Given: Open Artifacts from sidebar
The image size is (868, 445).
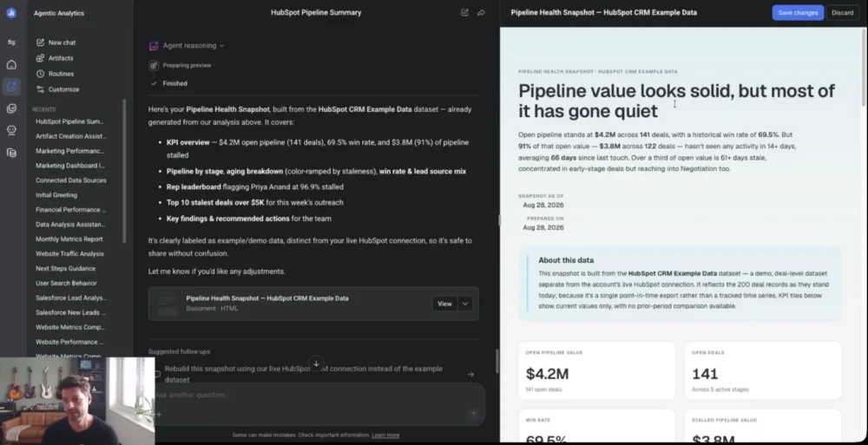Looking at the screenshot, I should (61, 58).
